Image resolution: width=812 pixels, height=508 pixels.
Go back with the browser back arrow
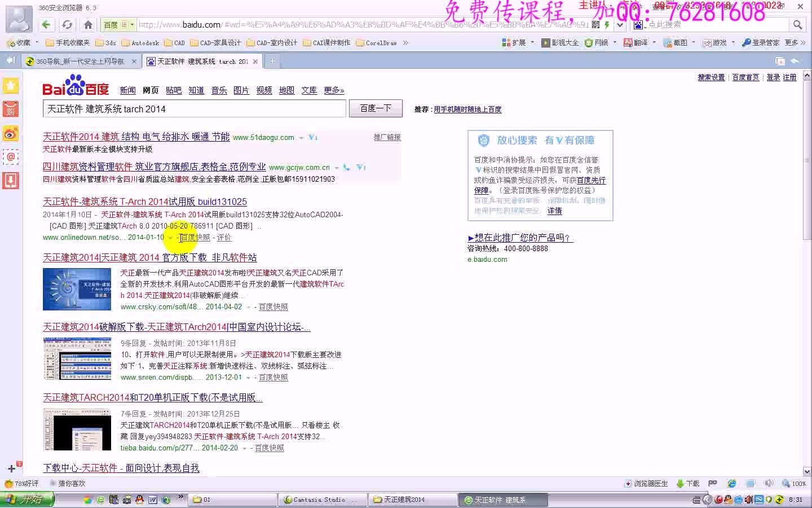[46, 25]
